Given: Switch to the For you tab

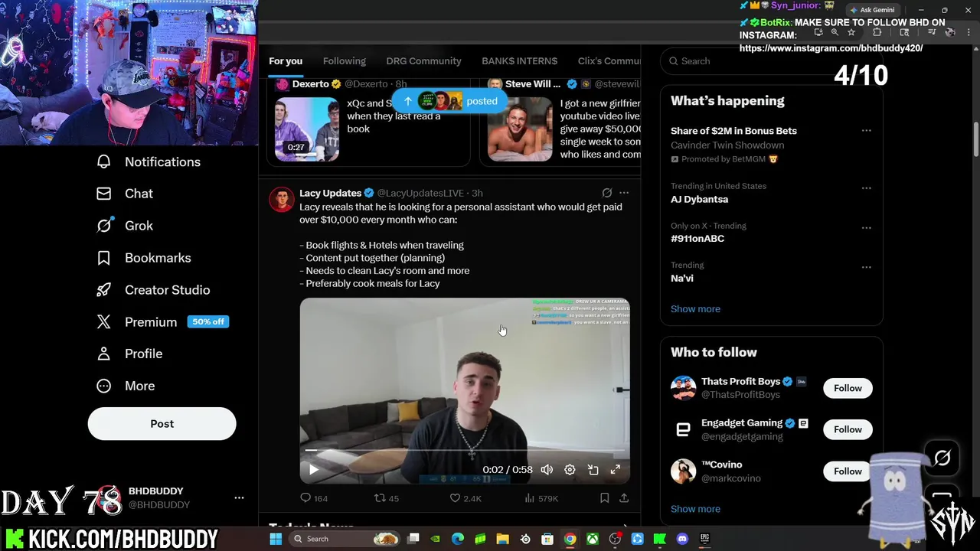Looking at the screenshot, I should tap(286, 61).
